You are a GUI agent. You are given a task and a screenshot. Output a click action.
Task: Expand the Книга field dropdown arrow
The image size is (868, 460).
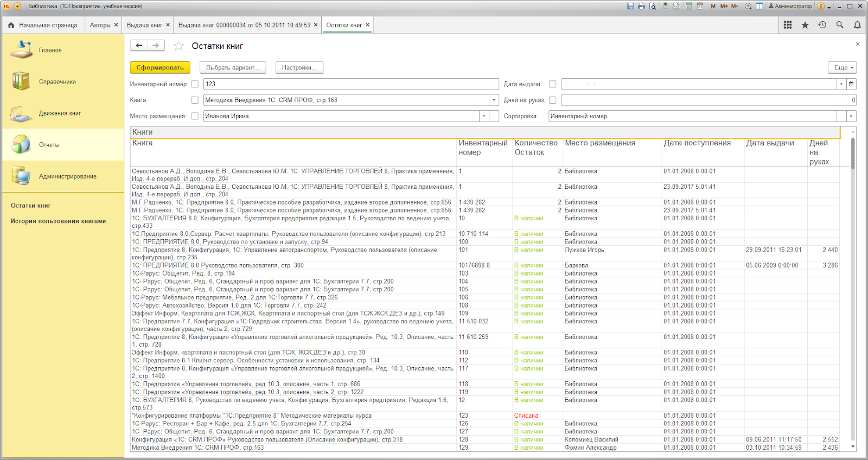click(x=494, y=100)
